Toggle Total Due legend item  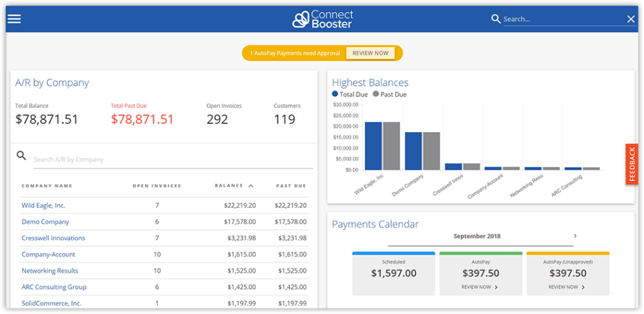[350, 95]
